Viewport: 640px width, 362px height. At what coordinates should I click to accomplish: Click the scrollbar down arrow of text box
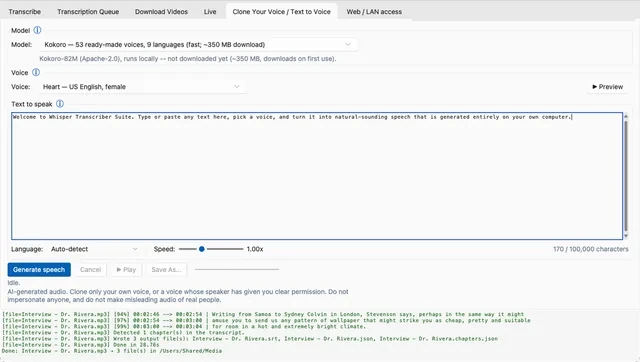tap(626, 235)
